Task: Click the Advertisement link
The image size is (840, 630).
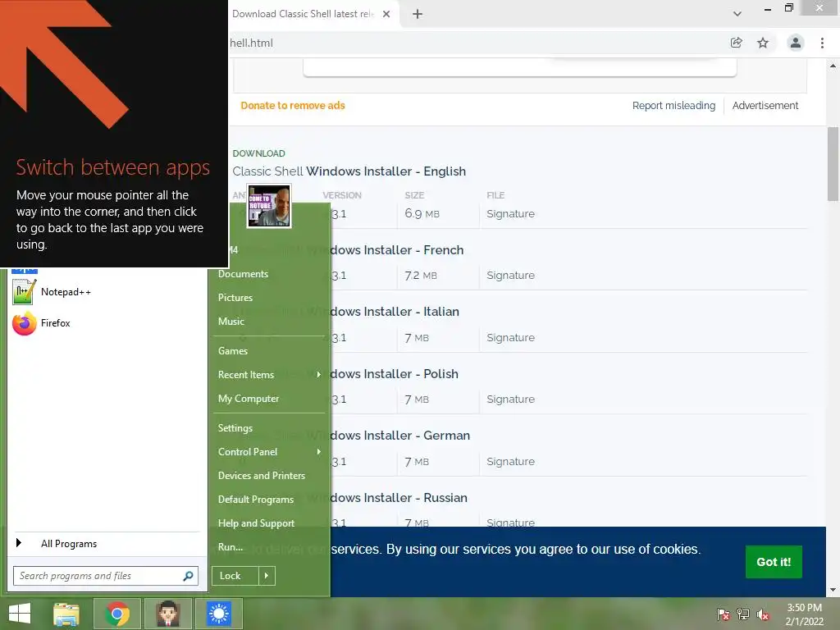Action: click(765, 106)
